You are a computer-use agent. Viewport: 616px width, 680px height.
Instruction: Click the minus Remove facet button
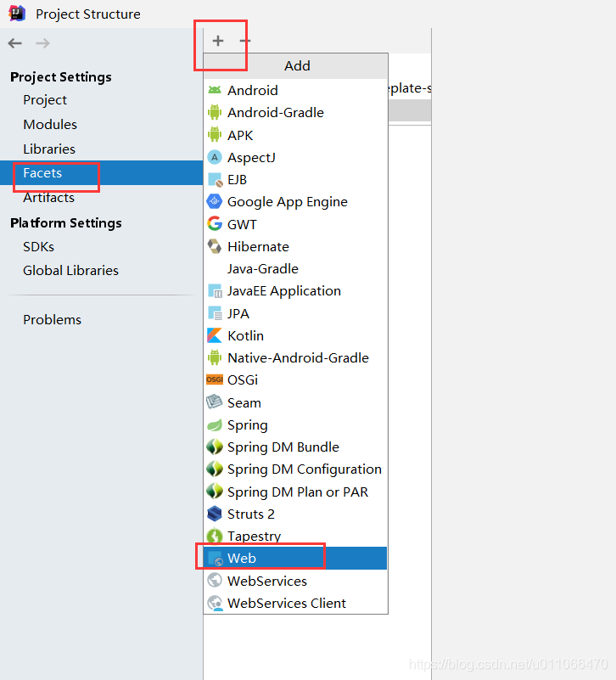click(x=245, y=41)
